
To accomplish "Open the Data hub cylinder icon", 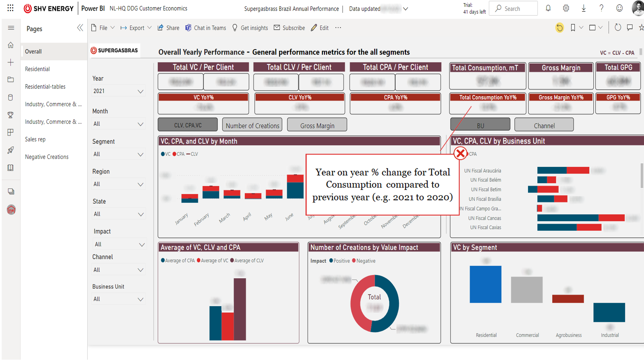I will [x=11, y=98].
